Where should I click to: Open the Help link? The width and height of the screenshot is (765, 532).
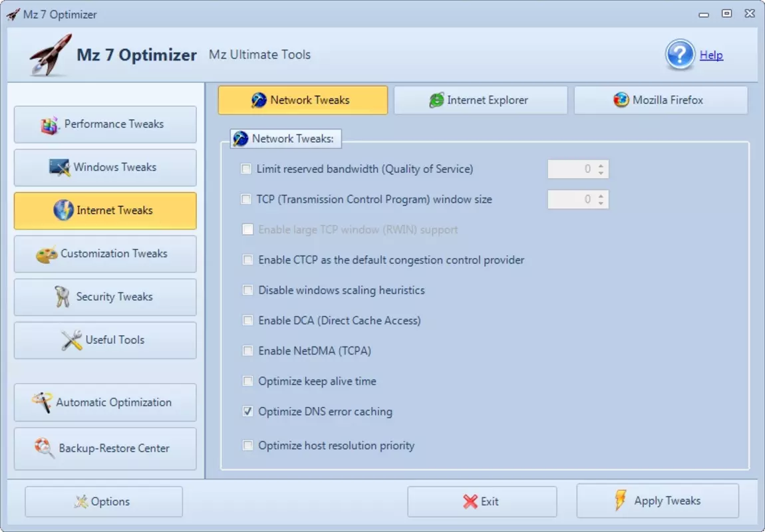click(711, 55)
